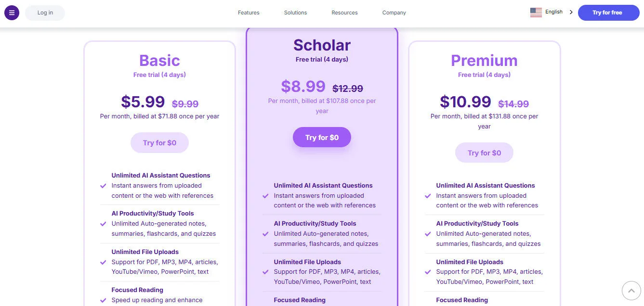Image resolution: width=644 pixels, height=306 pixels.
Task: Click Premium plan's Try for $0 button
Action: tap(484, 153)
